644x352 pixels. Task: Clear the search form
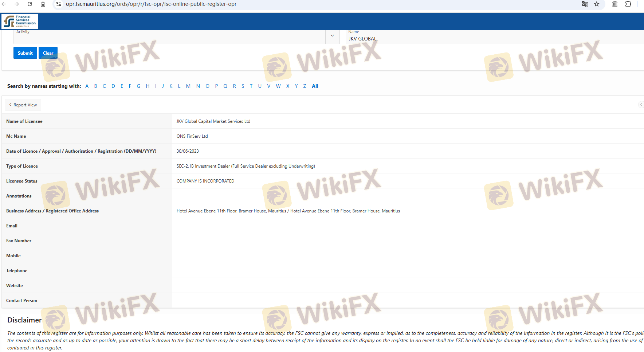coord(48,53)
